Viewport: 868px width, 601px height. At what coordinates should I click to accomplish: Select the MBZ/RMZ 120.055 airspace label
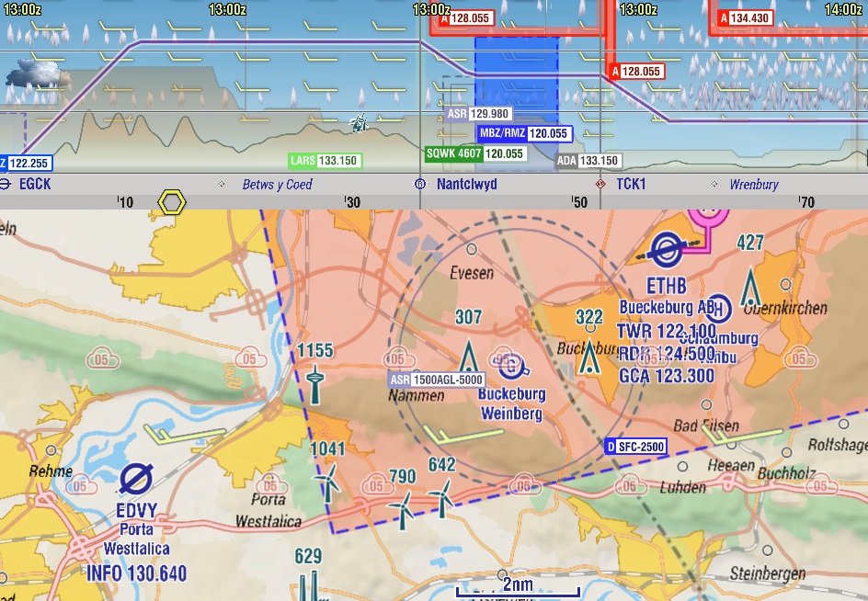pos(524,133)
